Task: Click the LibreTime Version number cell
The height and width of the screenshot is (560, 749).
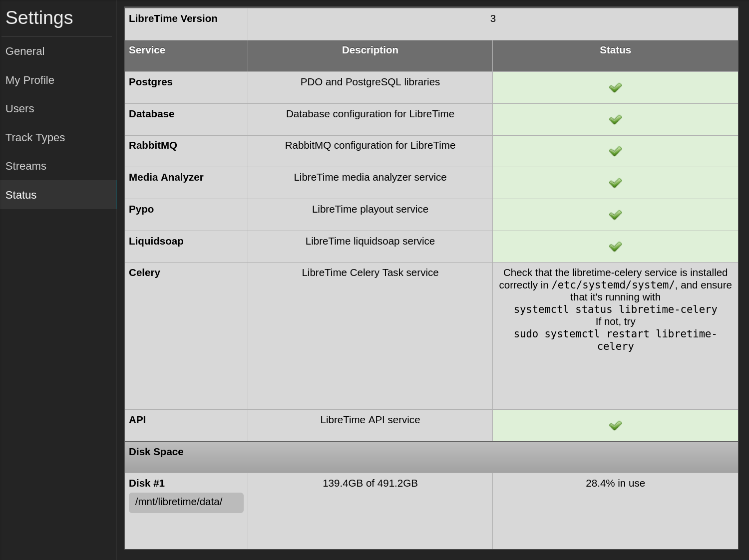Action: (x=493, y=19)
